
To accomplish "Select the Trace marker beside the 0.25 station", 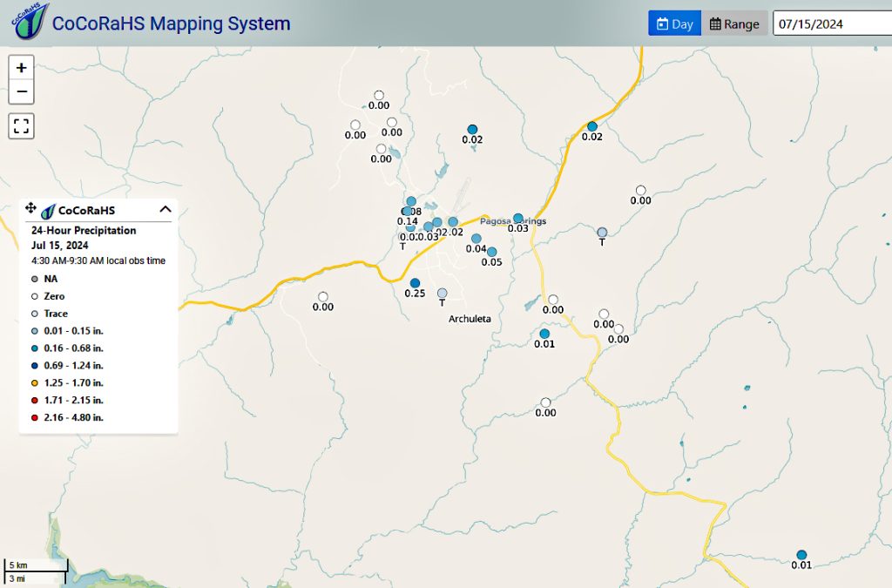I will [x=442, y=294].
